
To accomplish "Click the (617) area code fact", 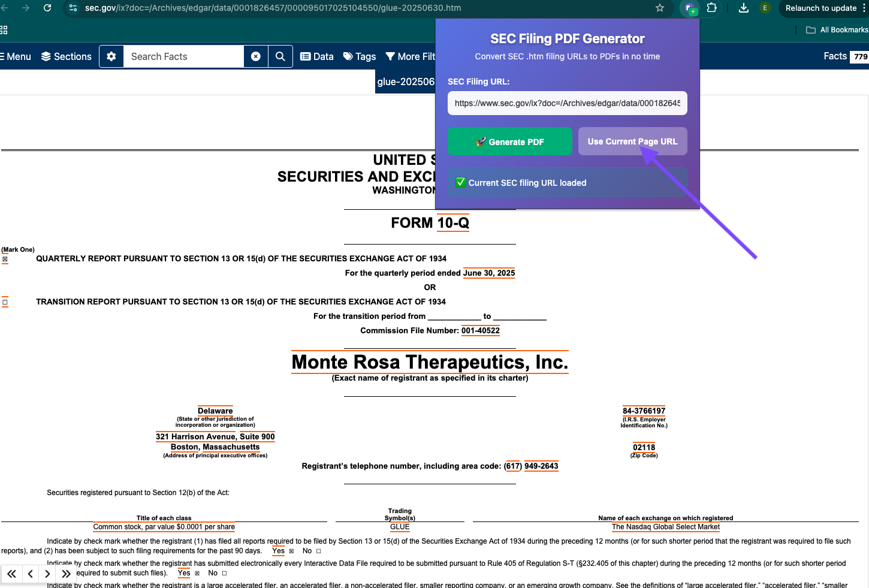I will tap(512, 466).
